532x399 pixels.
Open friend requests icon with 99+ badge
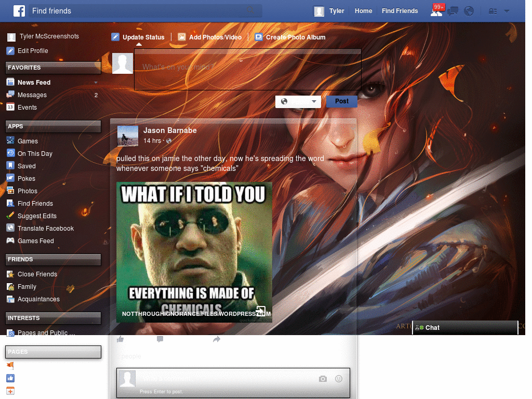point(436,11)
